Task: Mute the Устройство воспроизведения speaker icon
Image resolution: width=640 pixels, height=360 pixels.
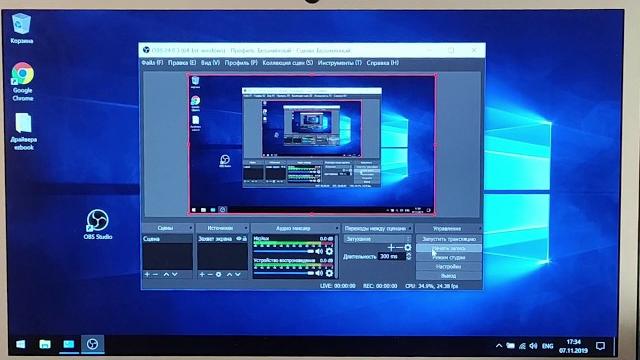Action: pyautogui.click(x=319, y=273)
